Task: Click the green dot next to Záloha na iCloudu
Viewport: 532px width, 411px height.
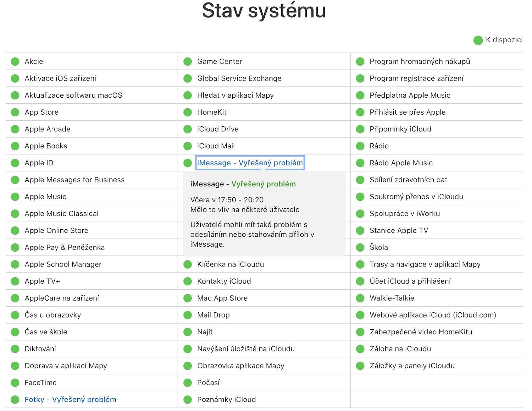Action: [360, 349]
